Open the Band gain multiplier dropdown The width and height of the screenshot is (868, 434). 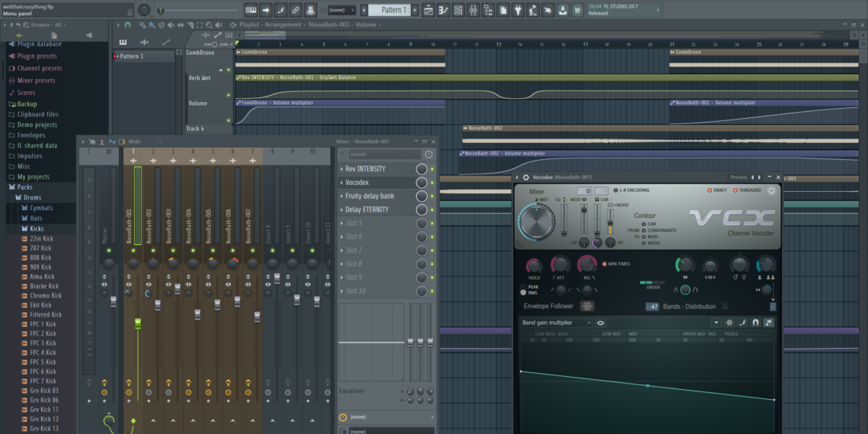click(x=556, y=323)
